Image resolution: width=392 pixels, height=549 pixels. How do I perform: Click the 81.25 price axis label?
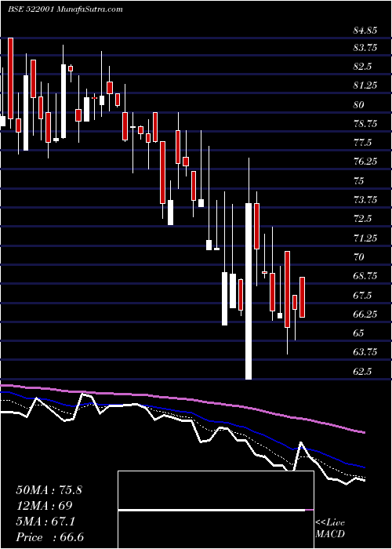click(x=365, y=85)
